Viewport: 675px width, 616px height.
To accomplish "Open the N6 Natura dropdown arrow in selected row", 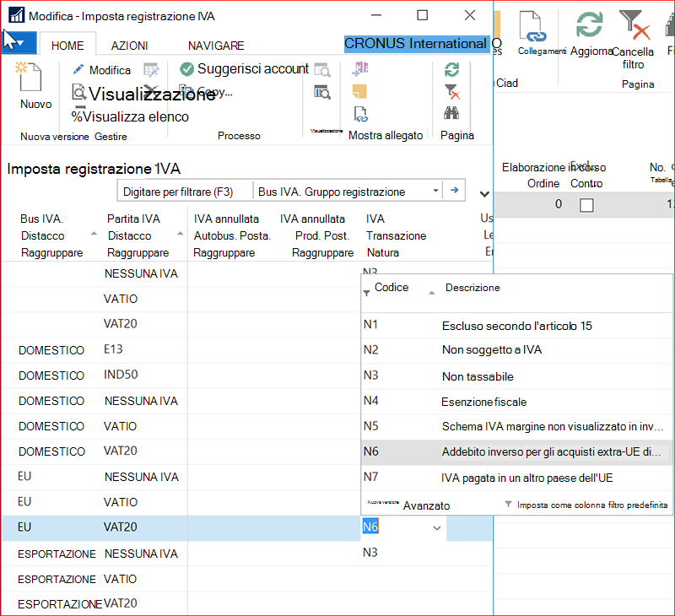I will (437, 528).
